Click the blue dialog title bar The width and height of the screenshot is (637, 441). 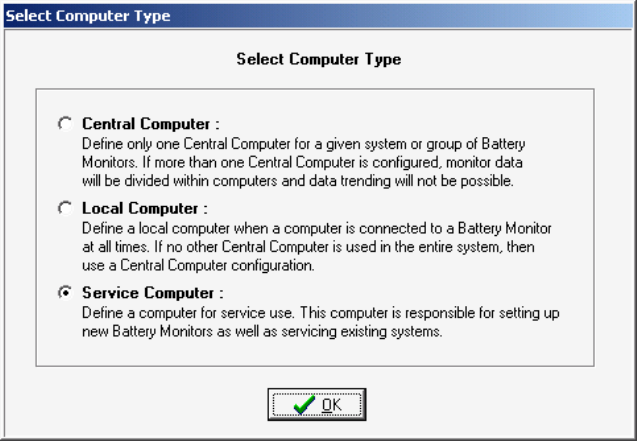(318, 16)
